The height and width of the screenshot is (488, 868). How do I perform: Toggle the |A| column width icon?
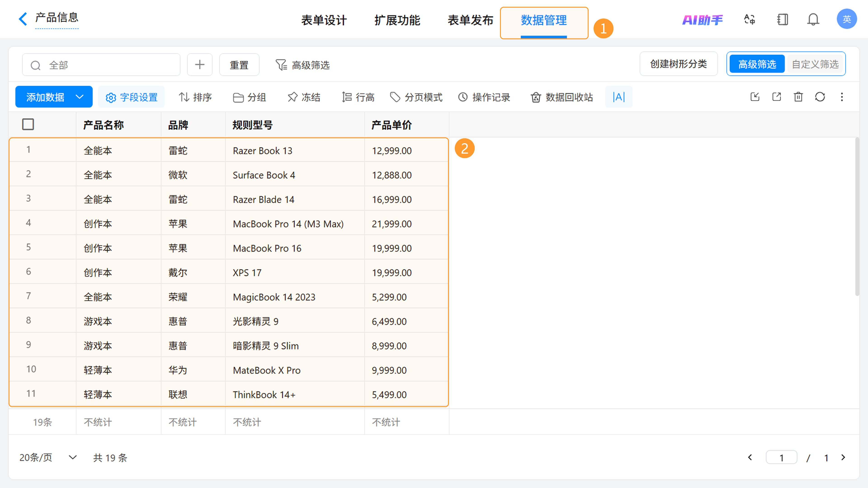coord(619,97)
